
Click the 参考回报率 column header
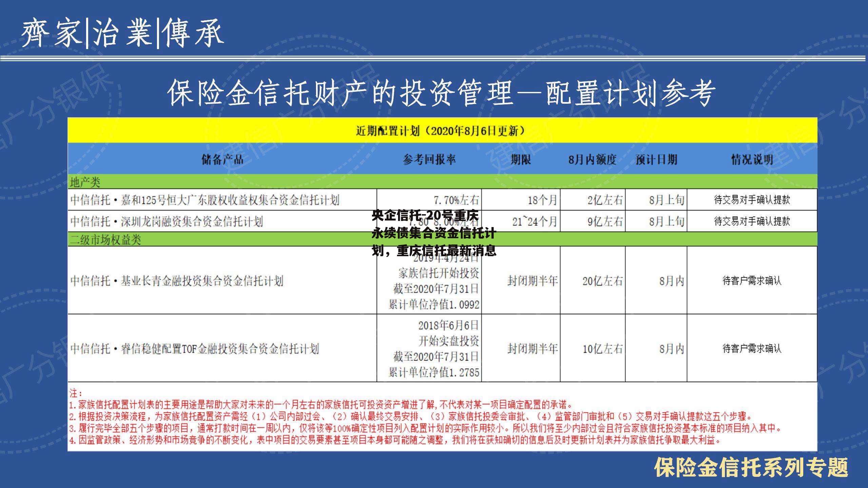tap(429, 159)
